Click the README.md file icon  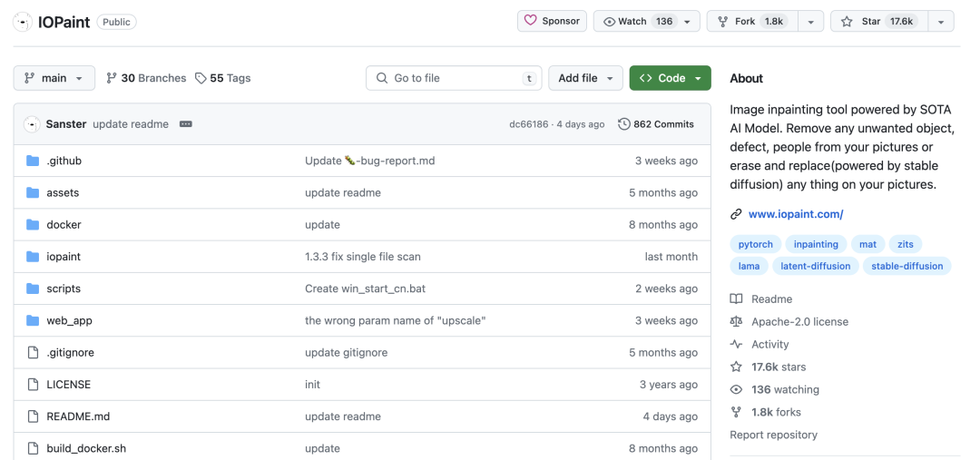(34, 416)
